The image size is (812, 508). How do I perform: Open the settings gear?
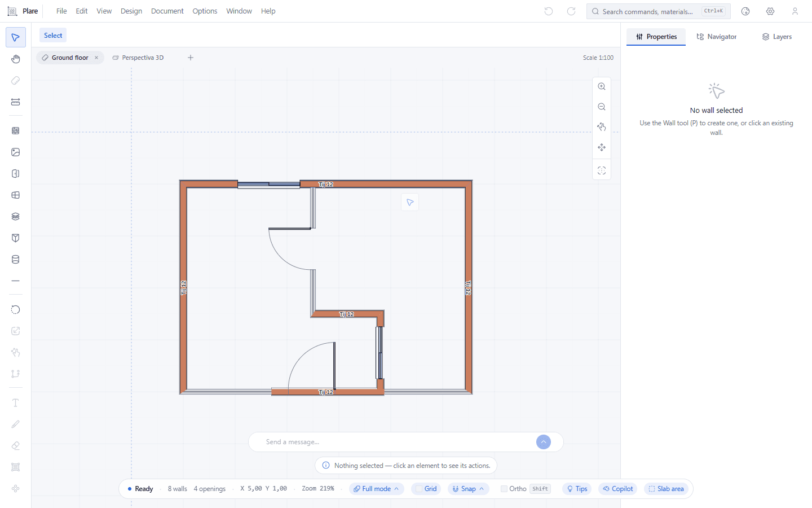tap(770, 11)
